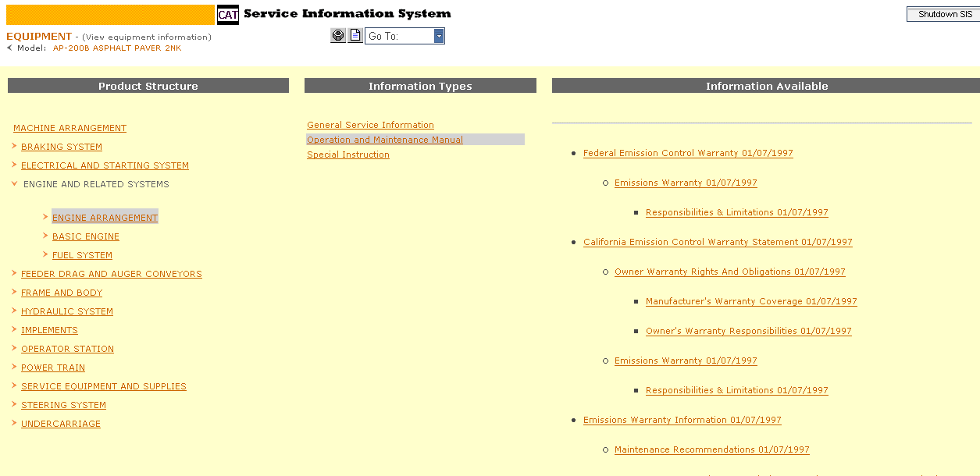The height and width of the screenshot is (476, 980).
Task: Expand the BASIC ENGINE arrow
Action: point(46,236)
